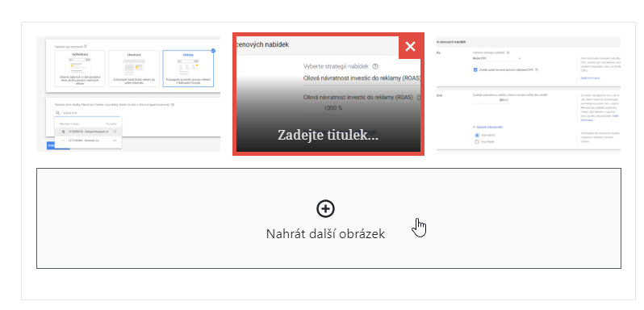Image resolution: width=644 pixels, height=310 pixels.
Task: Click 'Nahrát další obrázek' upload area
Action: click(x=328, y=219)
